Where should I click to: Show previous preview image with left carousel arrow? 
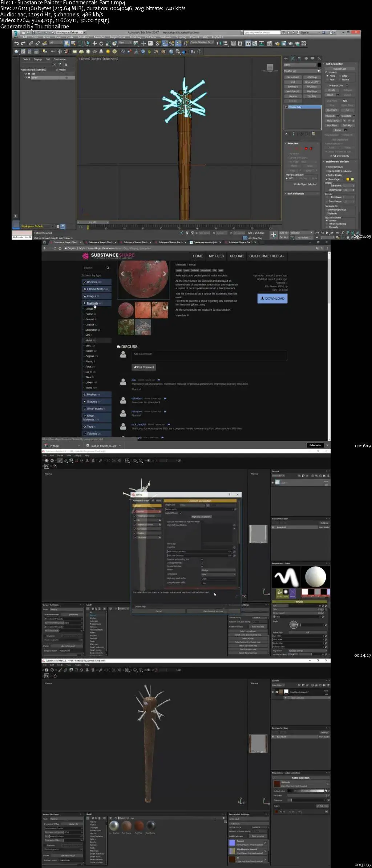[122, 274]
